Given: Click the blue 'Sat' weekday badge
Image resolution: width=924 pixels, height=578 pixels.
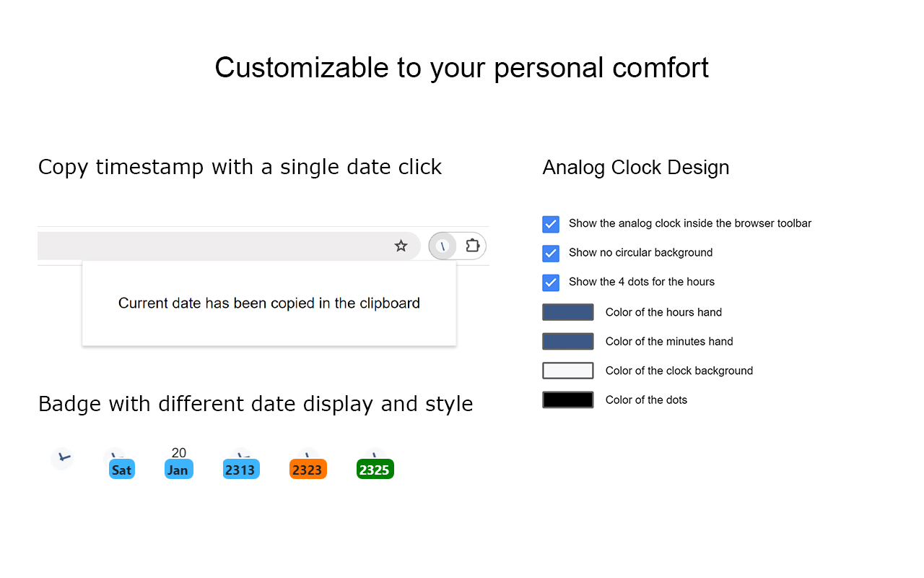Looking at the screenshot, I should click(x=121, y=469).
